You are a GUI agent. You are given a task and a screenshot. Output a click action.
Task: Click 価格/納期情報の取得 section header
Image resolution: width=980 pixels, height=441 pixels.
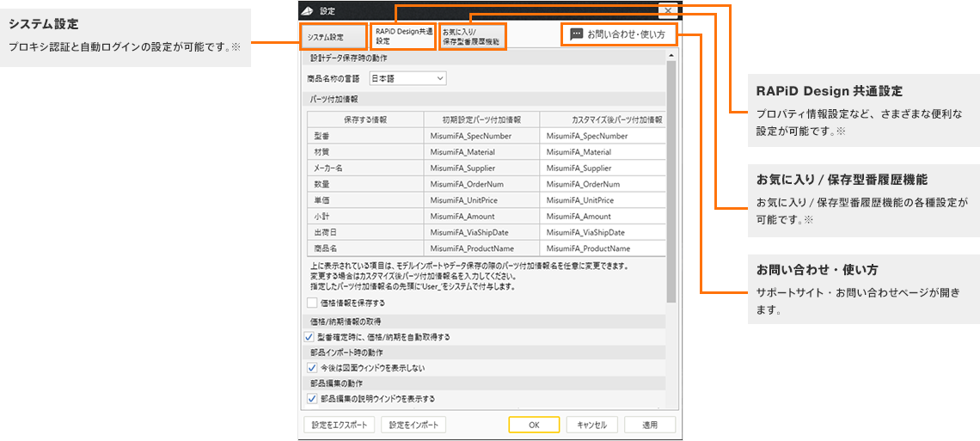tap(484, 322)
